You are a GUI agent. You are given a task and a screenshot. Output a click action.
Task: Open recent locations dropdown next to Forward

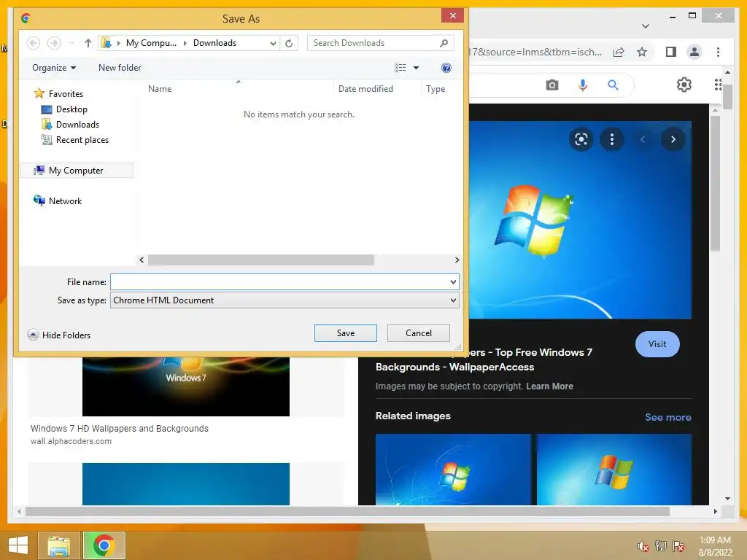(x=71, y=43)
